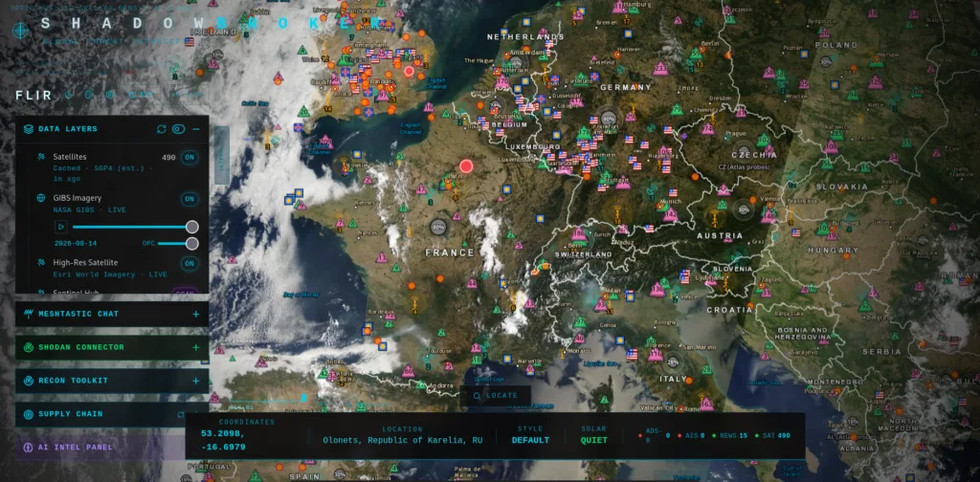Click the SWITZERLAND map label
Viewport: 980px width, 482px height.
click(583, 255)
